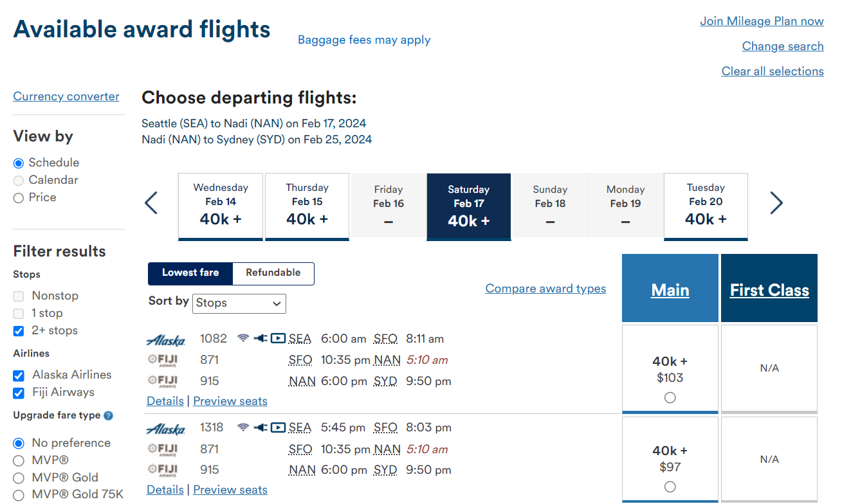Uncheck the Fiji Airways airline filter

tap(18, 393)
